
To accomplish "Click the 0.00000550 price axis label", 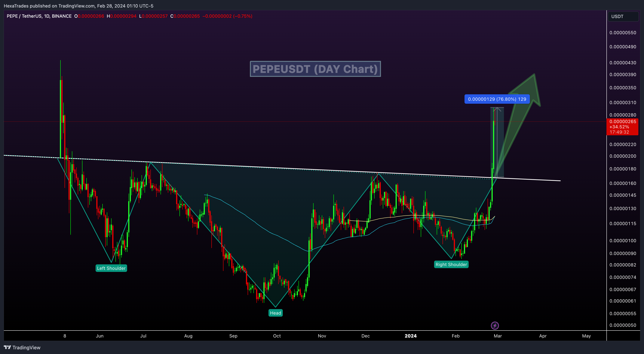I will pyautogui.click(x=623, y=33).
